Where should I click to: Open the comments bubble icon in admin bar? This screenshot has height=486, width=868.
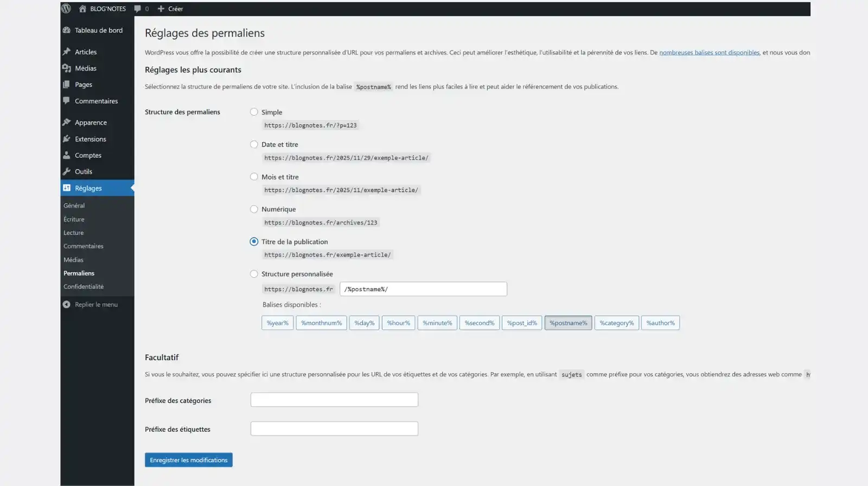138,9
